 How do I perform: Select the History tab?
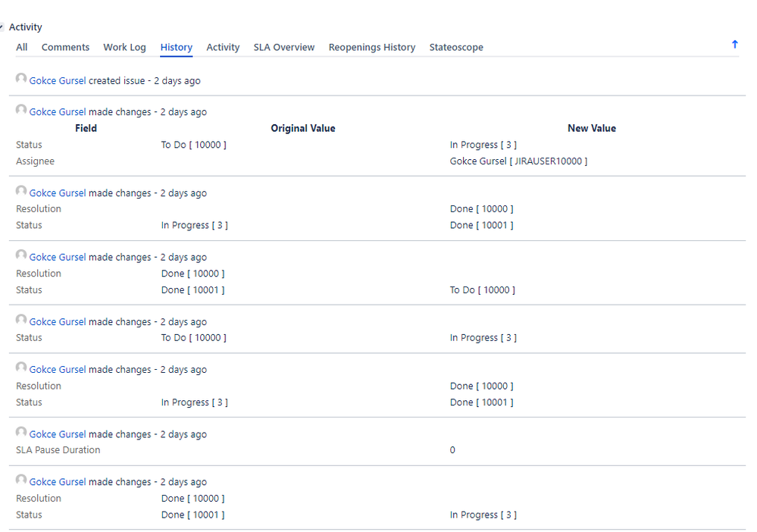[177, 47]
